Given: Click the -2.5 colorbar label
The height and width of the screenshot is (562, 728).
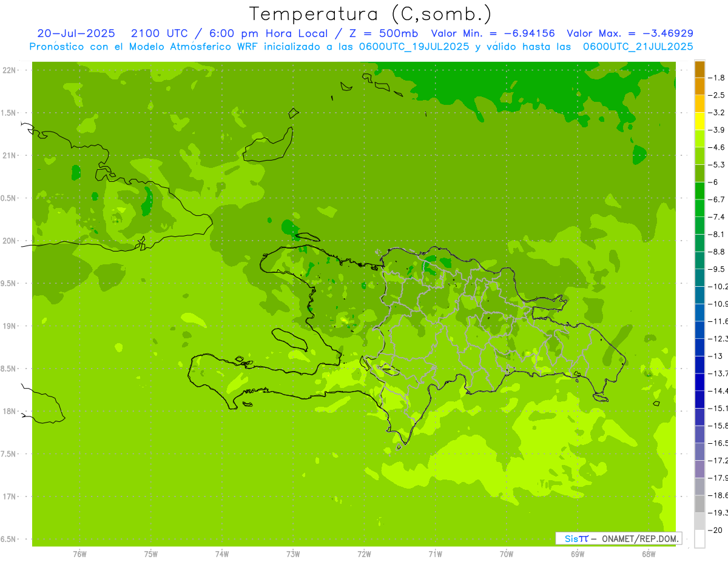Looking at the screenshot, I should pyautogui.click(x=716, y=95).
